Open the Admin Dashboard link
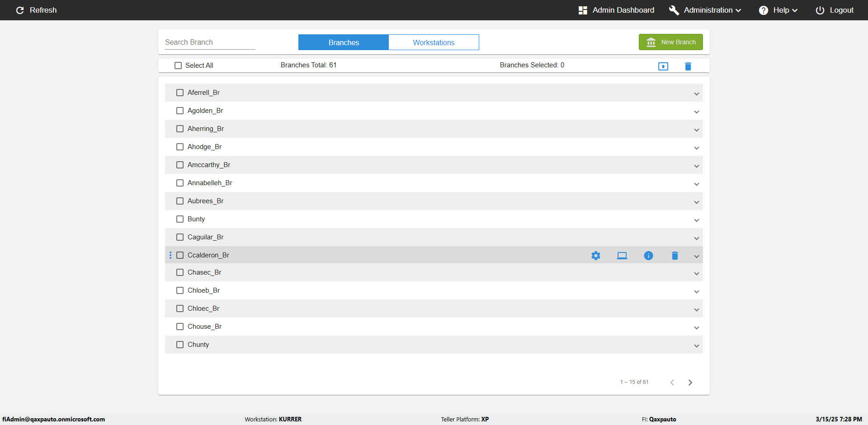 (x=616, y=10)
